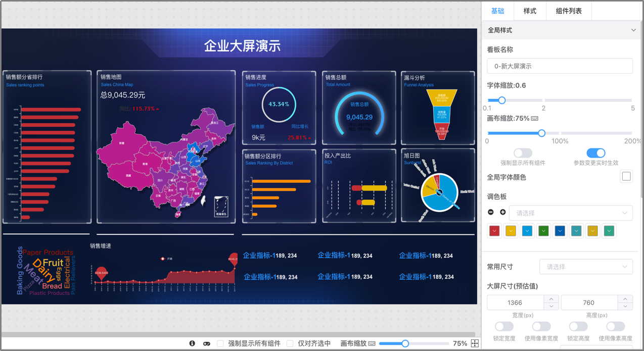The height and width of the screenshot is (351, 644).
Task: Open the green palette color dropdown
Action: [543, 231]
